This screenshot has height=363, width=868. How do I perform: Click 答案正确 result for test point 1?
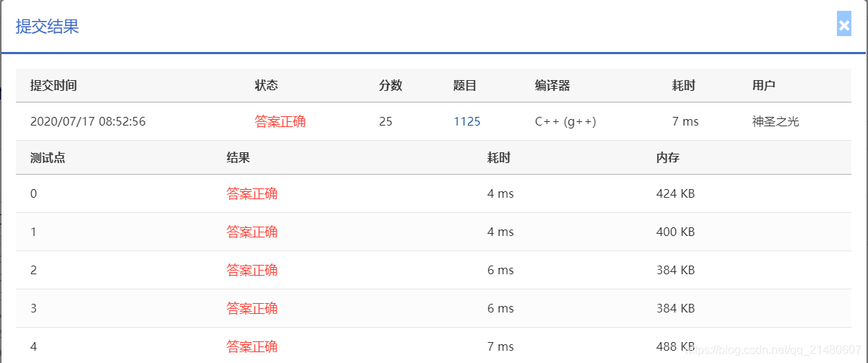(x=252, y=232)
